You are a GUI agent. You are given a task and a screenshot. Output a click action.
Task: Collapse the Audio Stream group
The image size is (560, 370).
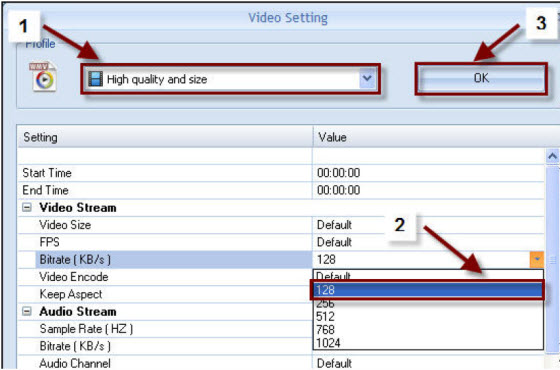point(27,311)
